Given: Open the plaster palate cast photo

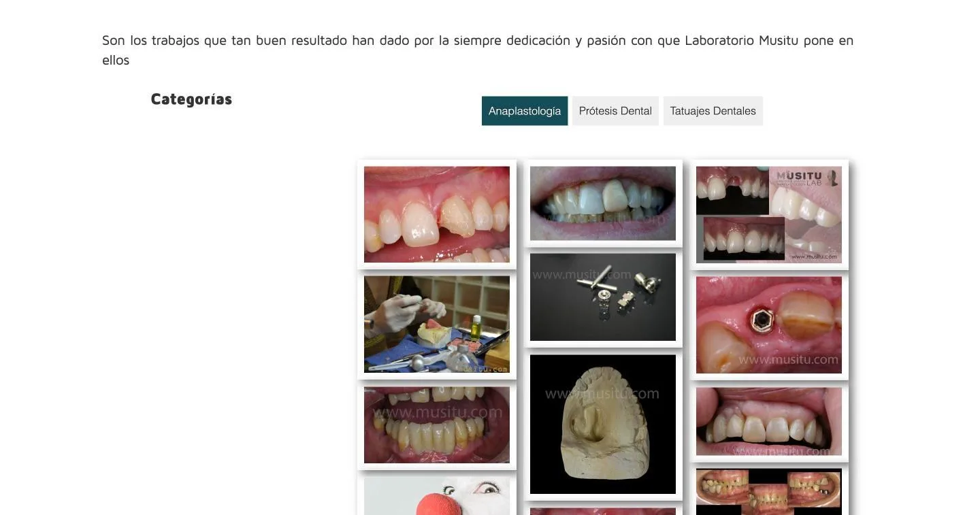Looking at the screenshot, I should (603, 425).
